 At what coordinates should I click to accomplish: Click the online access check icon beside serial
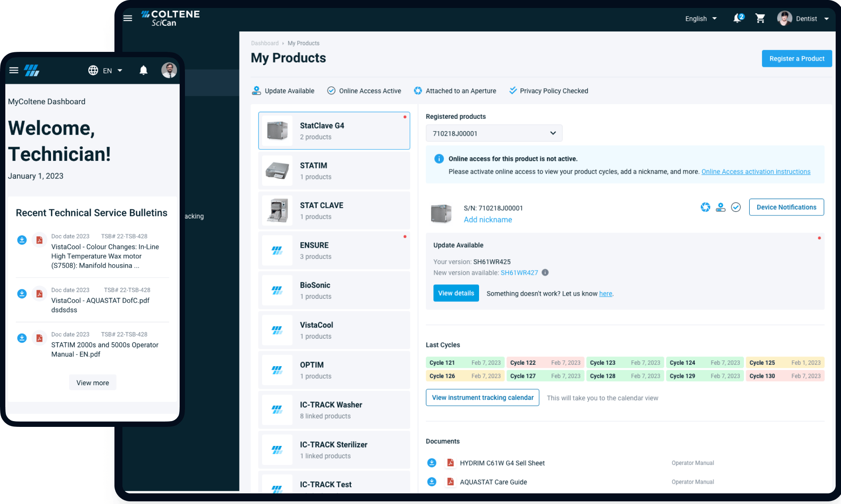(x=736, y=207)
